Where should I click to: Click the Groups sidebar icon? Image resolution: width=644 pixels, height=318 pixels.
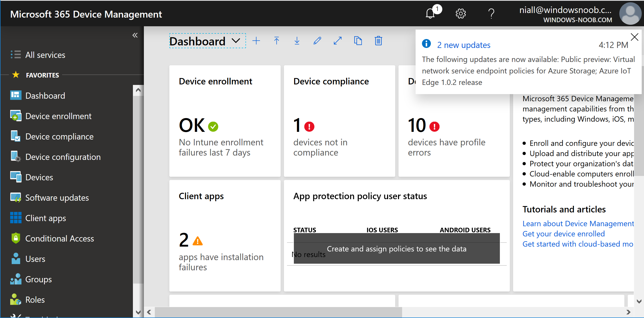[x=16, y=279]
